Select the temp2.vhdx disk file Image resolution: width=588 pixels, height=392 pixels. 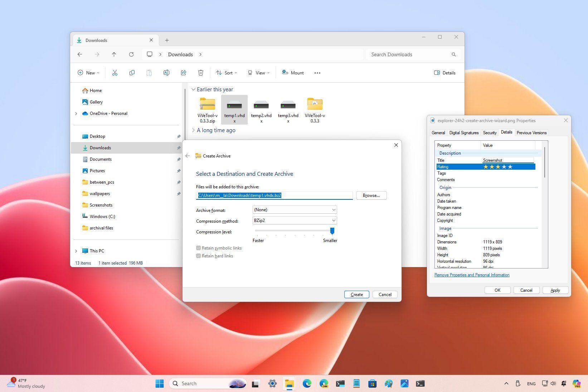click(x=261, y=110)
